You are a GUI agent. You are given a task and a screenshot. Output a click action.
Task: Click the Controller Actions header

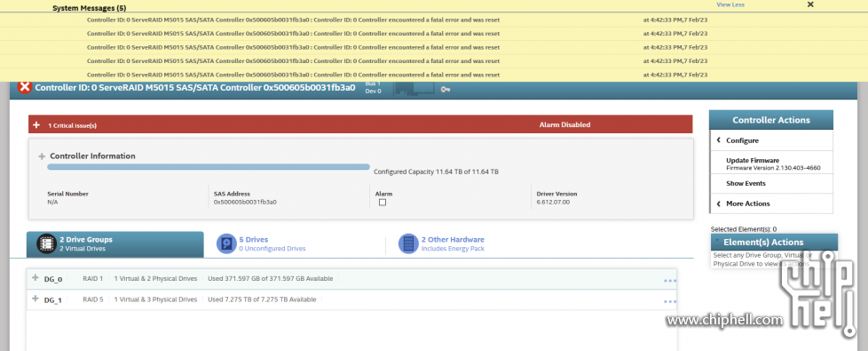click(771, 120)
